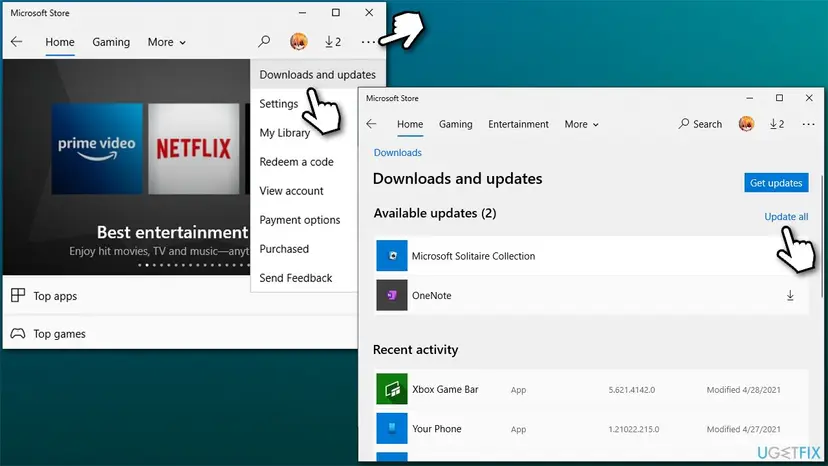
Task: Click Top apps grid icon
Action: click(18, 295)
